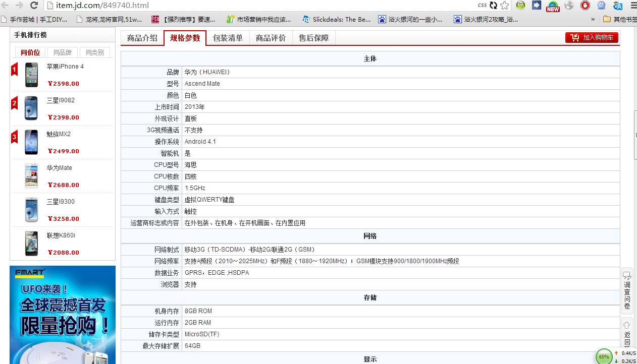The height and width of the screenshot is (364, 637).
Task: Open the 浴火银河2攻略 bookmark
Action: tap(486, 20)
